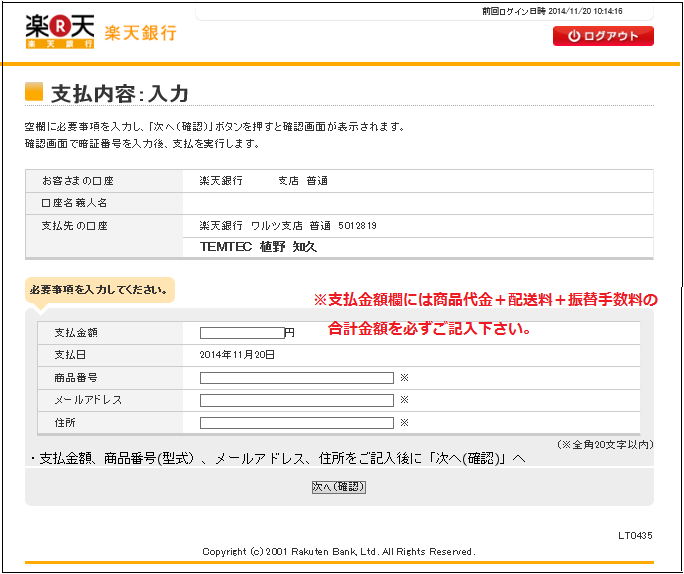The width and height of the screenshot is (684, 574).
Task: Focus the 商品番号 product number field
Action: click(x=297, y=378)
